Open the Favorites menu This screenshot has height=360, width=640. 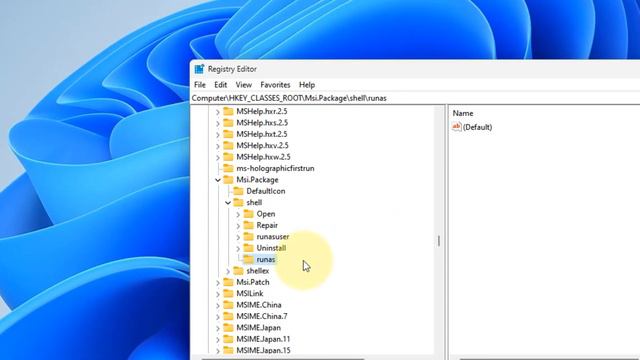275,85
